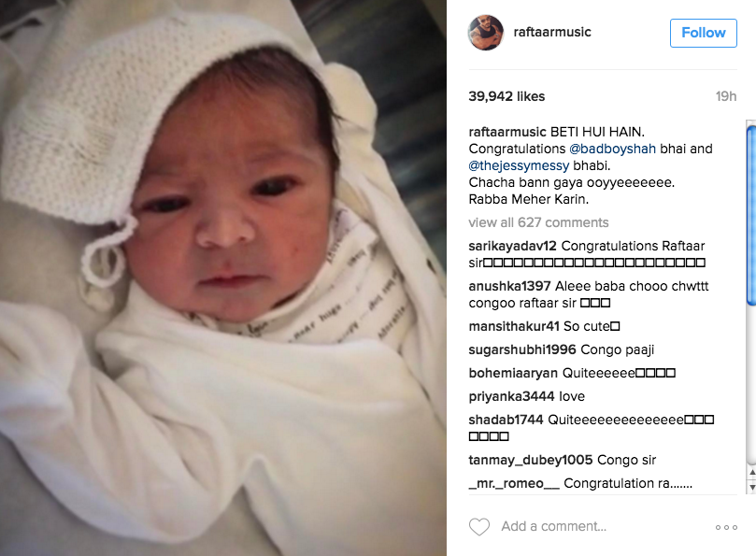Open raftaarmusic username in the post header

click(x=552, y=33)
